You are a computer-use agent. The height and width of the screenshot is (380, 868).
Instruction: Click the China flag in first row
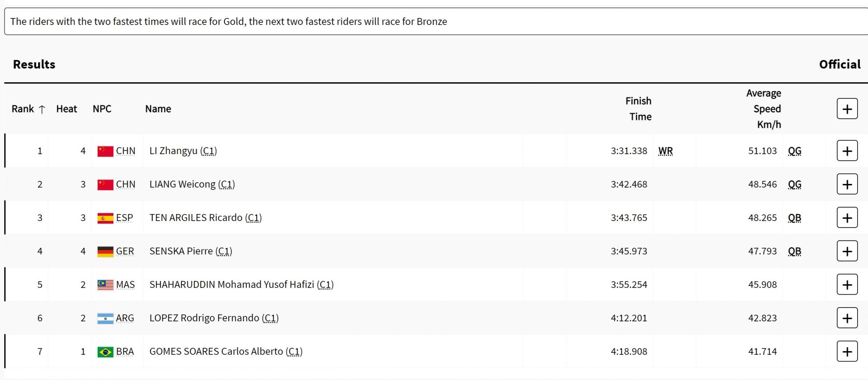(105, 151)
